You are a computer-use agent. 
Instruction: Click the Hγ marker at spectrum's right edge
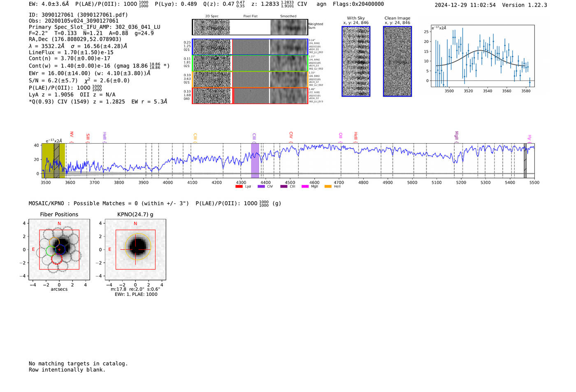(x=530, y=139)
